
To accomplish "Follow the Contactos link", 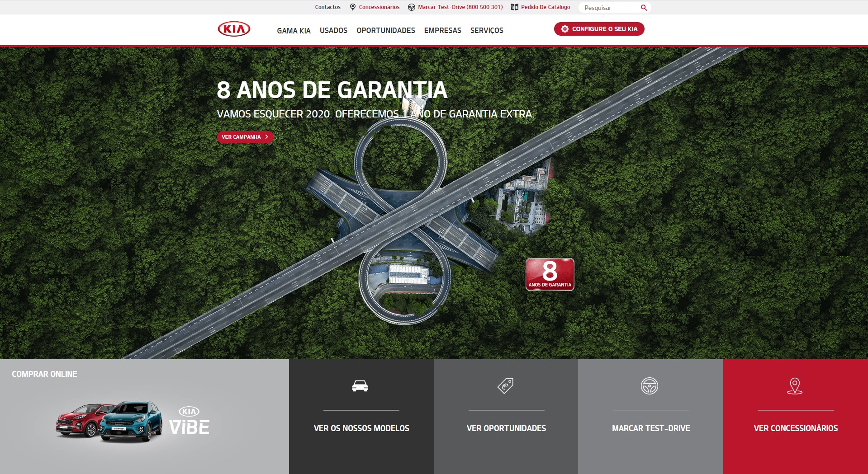I will tap(327, 7).
